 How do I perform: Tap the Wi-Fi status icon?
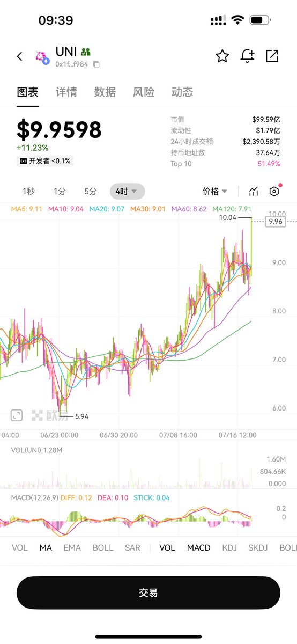point(237,20)
